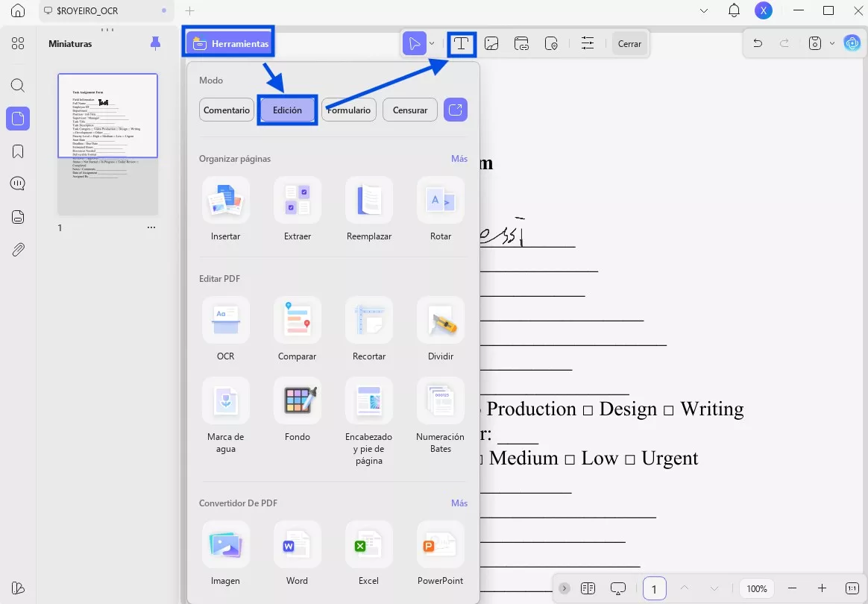Viewport: 868px width, 604px height.
Task: Open the properties sliders icon
Action: [588, 44]
